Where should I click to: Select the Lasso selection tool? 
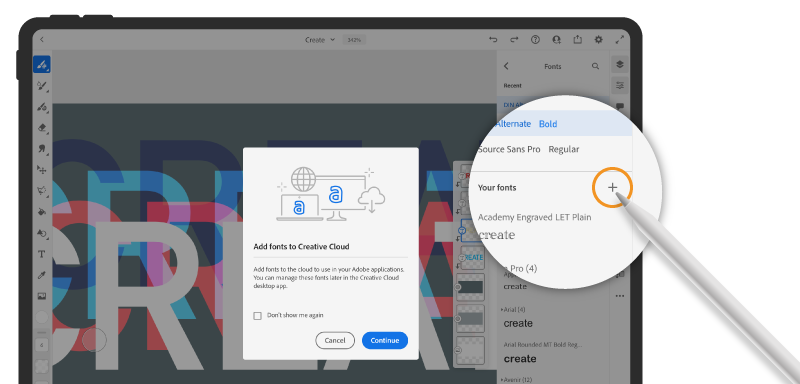tap(42, 190)
